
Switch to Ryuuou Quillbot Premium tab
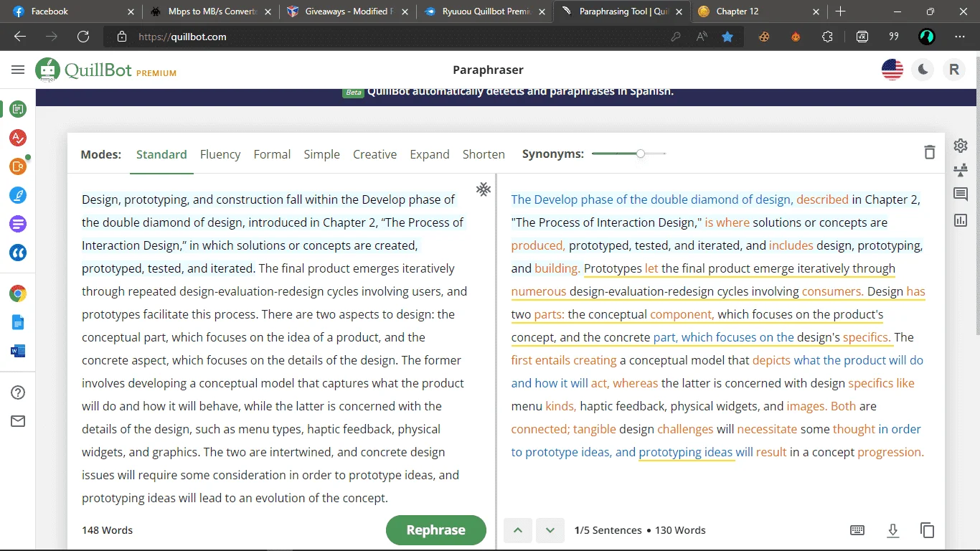484,11
